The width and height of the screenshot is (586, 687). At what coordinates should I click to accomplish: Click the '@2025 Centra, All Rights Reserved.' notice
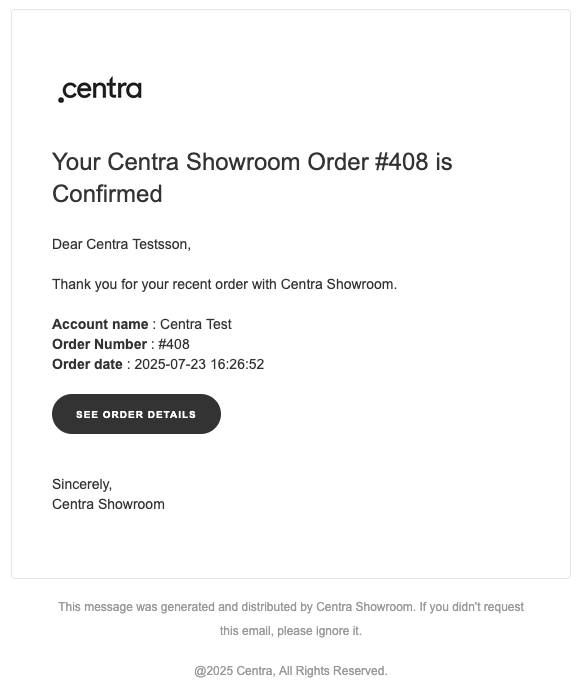tap(291, 671)
